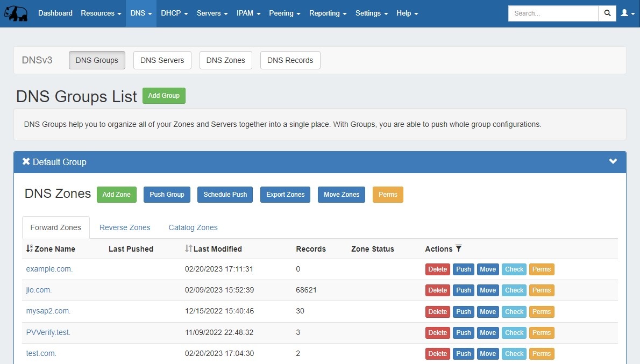Push the jio.com. zone
Viewport: 640px width, 364px height.
(x=463, y=290)
